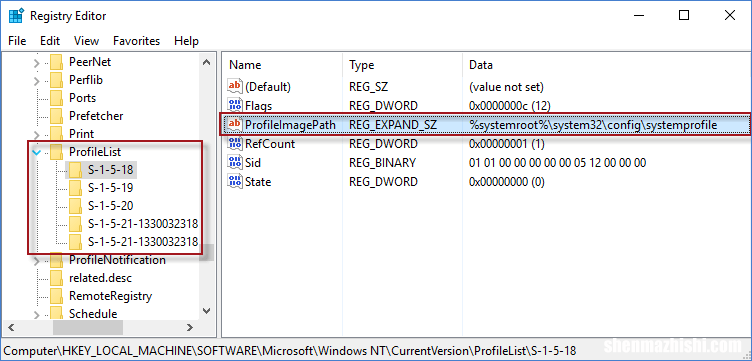Click the tree pane scroll left arrow
This screenshot has width=752, height=361.
[x=12, y=327]
